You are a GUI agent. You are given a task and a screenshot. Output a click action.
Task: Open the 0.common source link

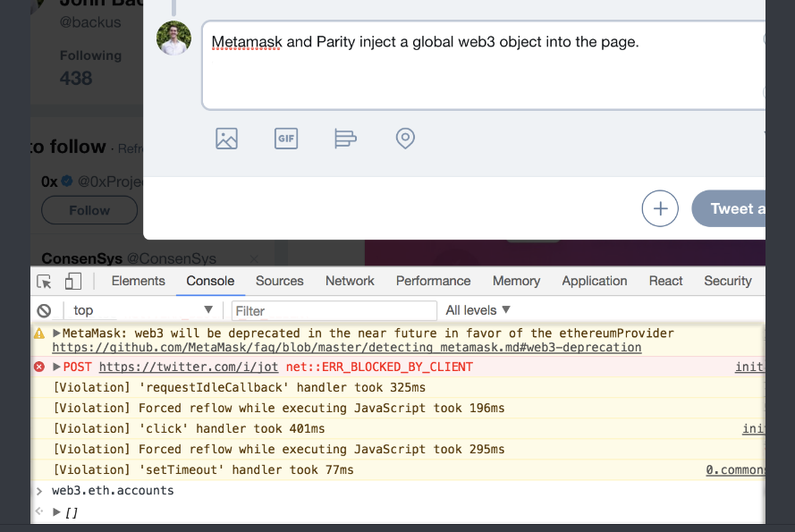pyautogui.click(x=735, y=470)
